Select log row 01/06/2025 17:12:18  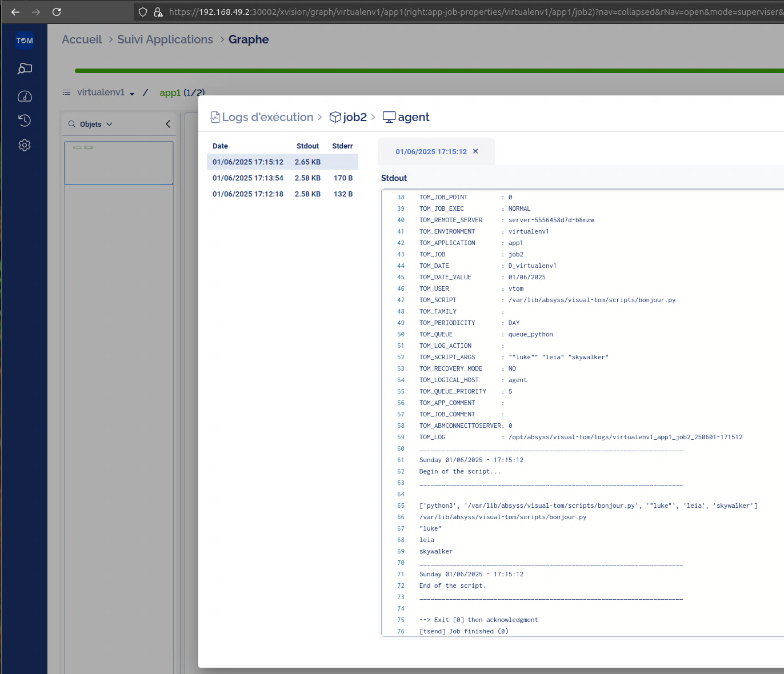click(x=282, y=194)
